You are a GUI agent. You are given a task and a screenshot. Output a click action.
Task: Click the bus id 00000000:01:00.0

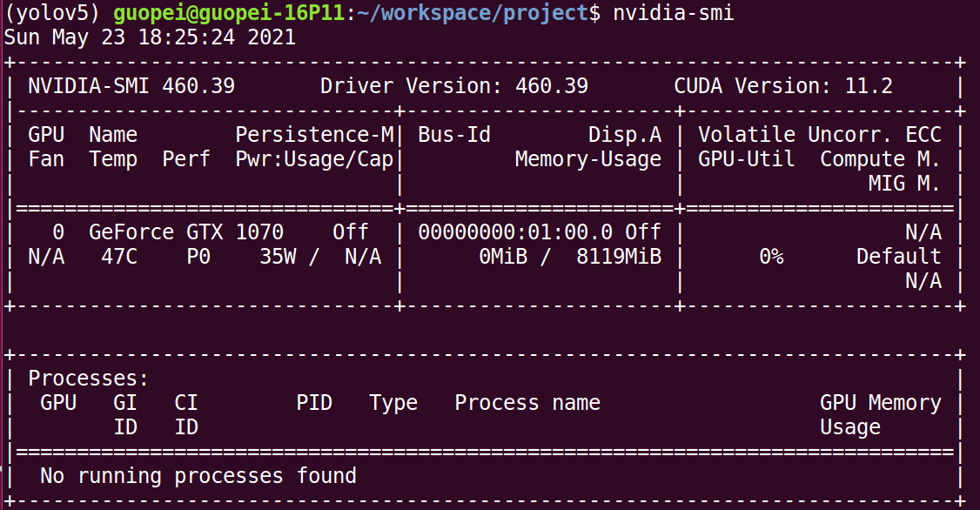(515, 232)
